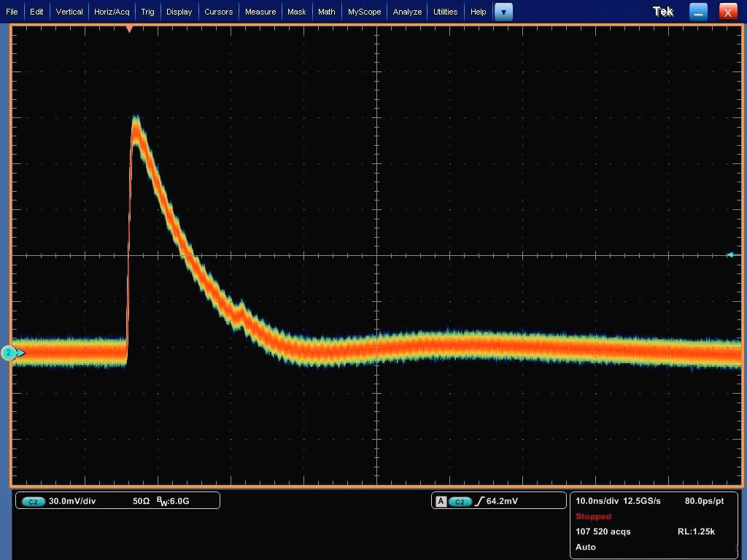
Task: Open the Measure menu
Action: [x=260, y=12]
